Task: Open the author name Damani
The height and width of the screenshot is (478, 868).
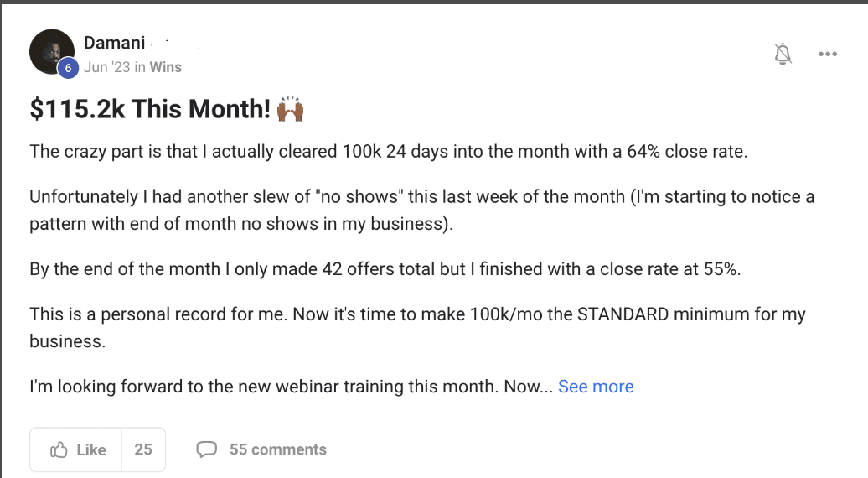Action: point(114,43)
